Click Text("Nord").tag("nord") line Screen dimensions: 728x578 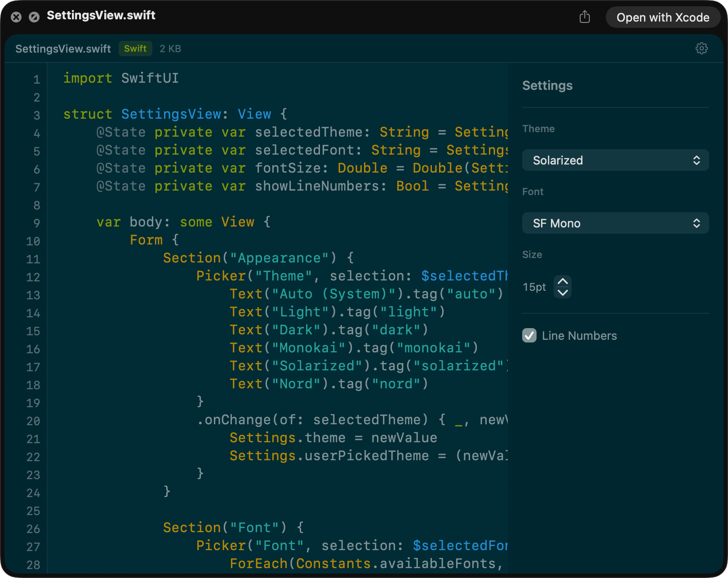(329, 384)
